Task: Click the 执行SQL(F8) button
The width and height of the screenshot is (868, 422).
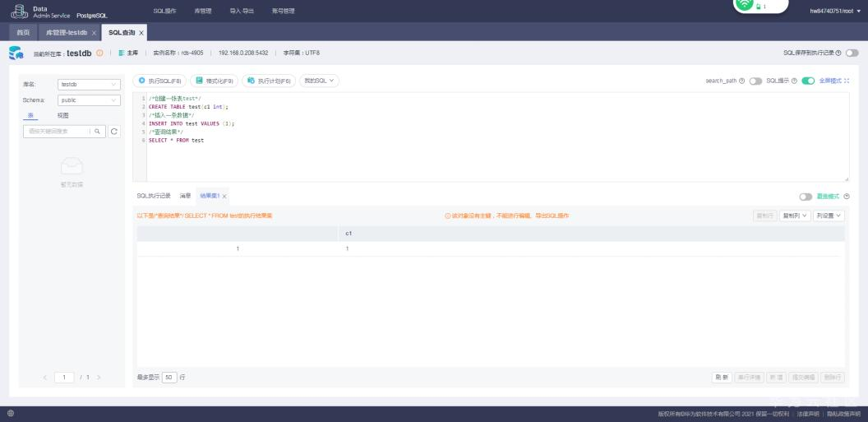Action: click(159, 81)
